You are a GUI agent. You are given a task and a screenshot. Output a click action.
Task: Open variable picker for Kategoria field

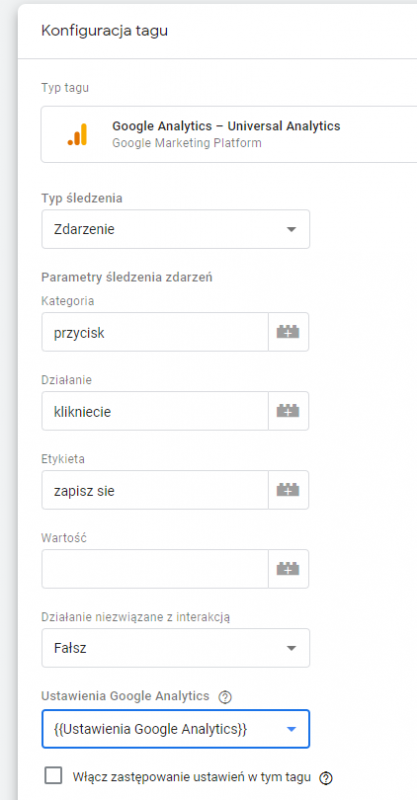(288, 332)
